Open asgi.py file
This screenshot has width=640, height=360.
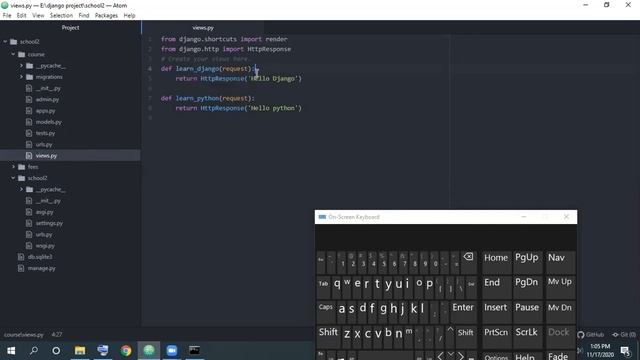pos(44,212)
